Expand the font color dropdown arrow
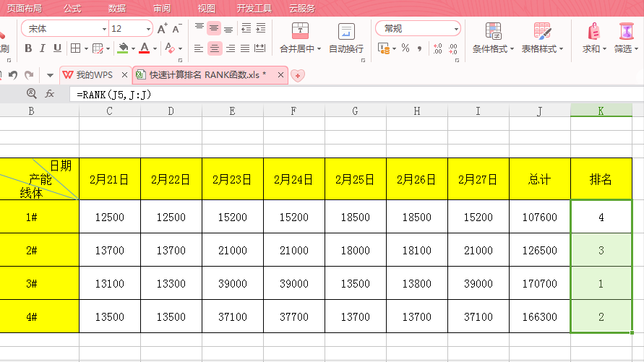 click(x=155, y=49)
